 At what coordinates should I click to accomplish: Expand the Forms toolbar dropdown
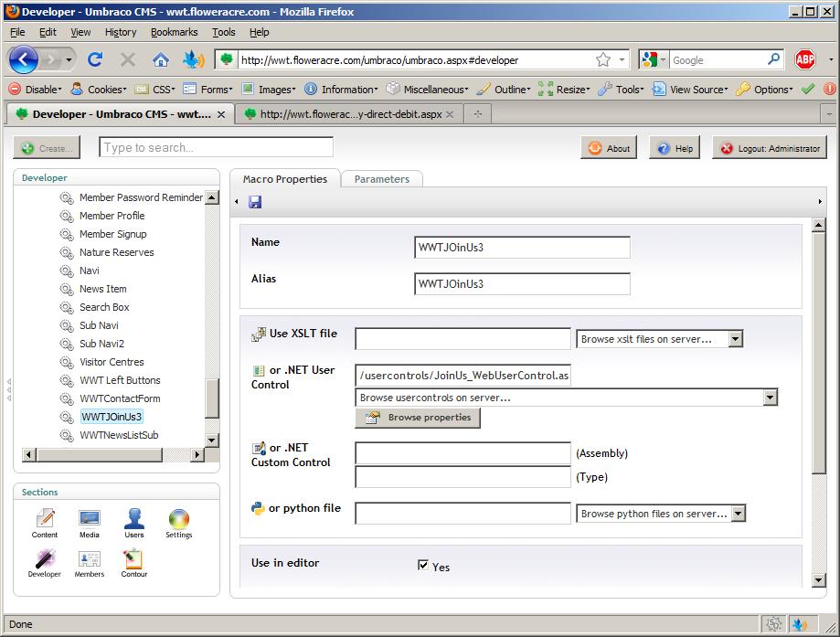click(x=208, y=90)
